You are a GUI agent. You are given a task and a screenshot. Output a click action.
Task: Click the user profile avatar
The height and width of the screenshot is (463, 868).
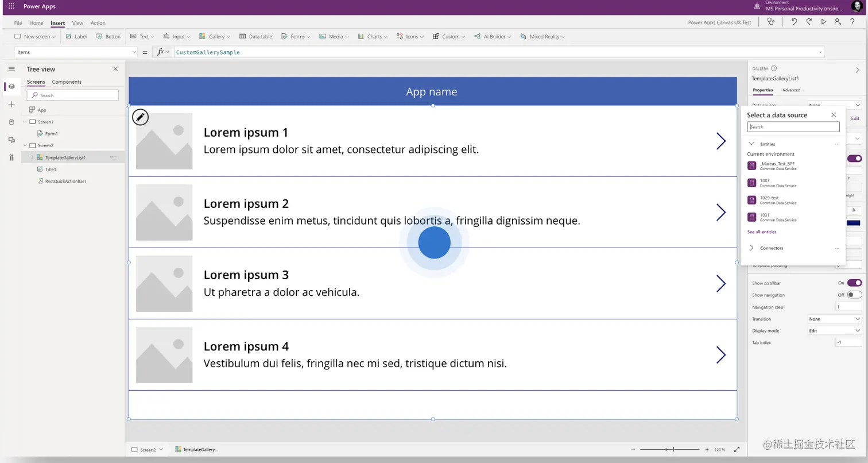pos(857,6)
